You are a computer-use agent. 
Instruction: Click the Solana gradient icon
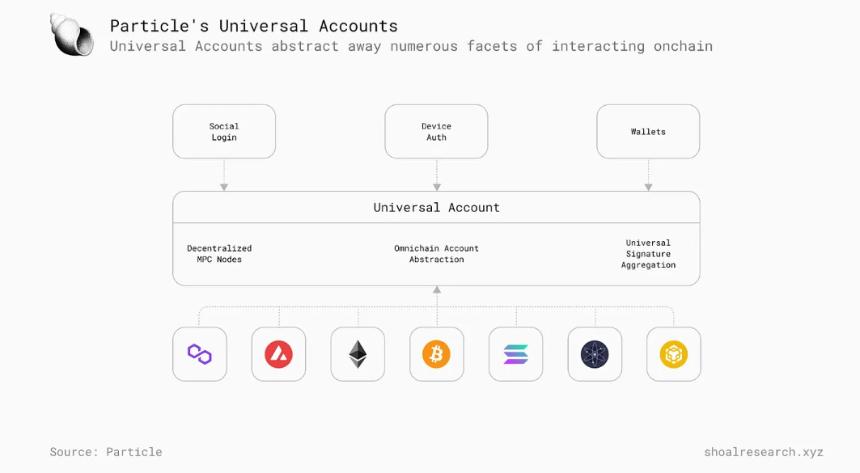tap(516, 354)
